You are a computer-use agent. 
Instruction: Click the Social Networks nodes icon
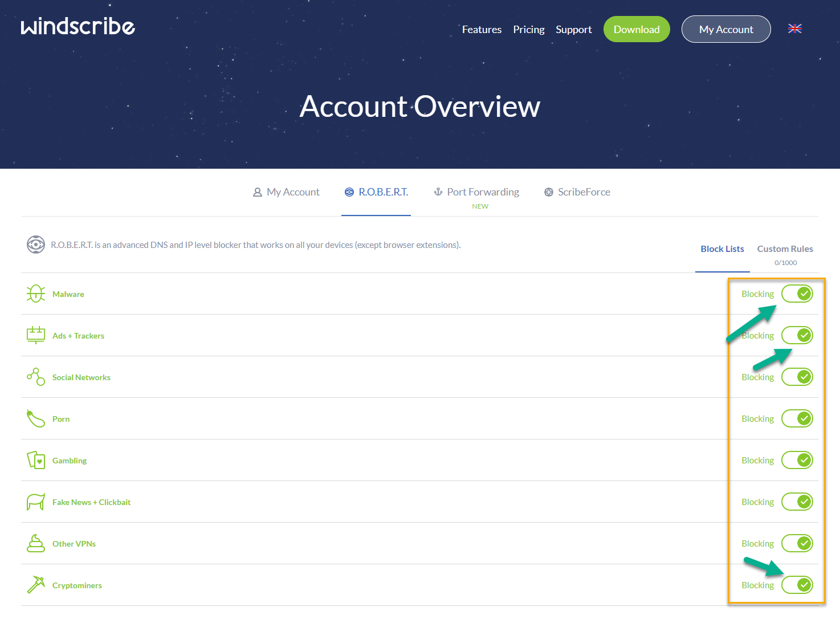(x=36, y=377)
